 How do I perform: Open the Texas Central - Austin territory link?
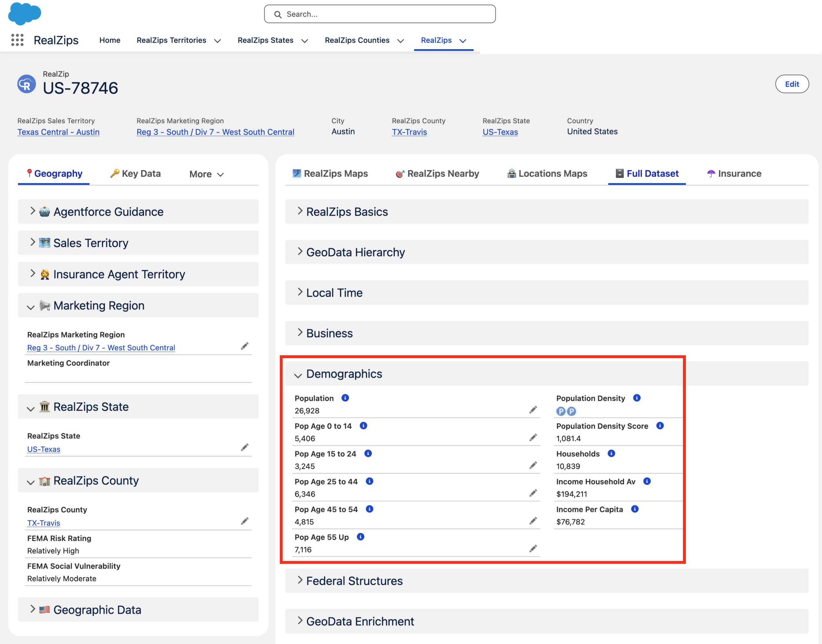(x=58, y=132)
